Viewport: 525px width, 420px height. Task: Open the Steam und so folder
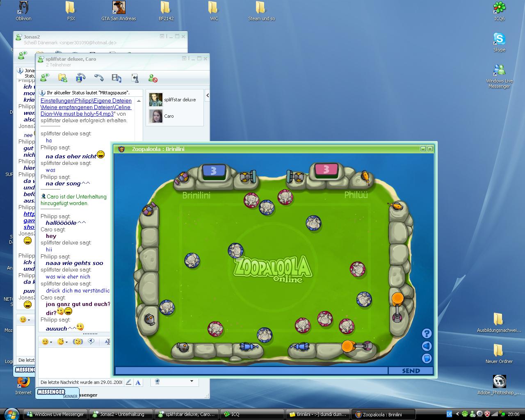pos(261,11)
